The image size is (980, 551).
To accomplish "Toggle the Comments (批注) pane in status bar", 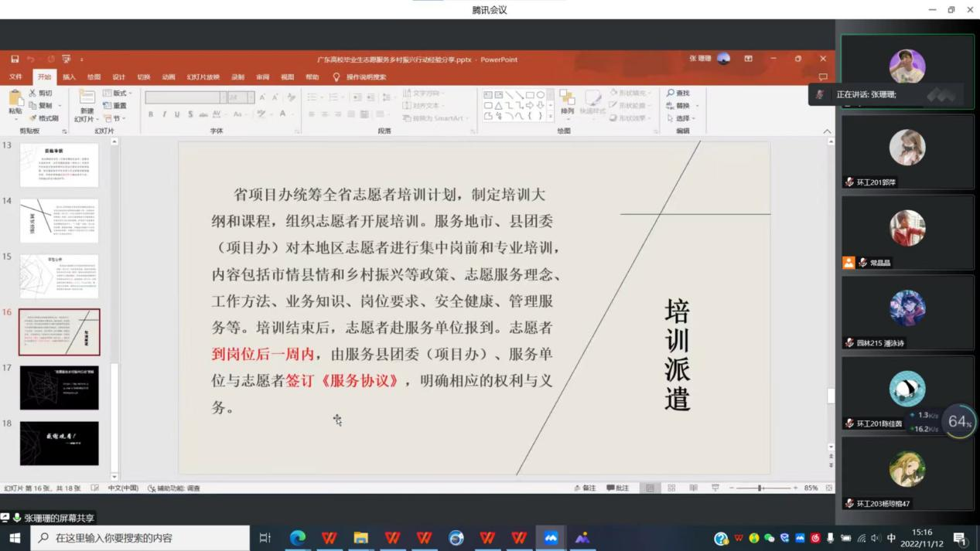I will 617,488.
